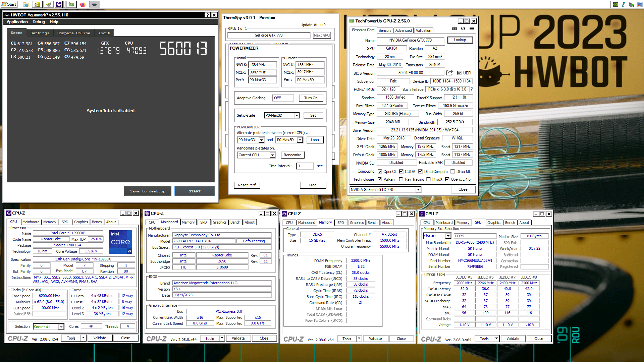Click the BIOS export share icon in GPU-Z

click(x=449, y=73)
